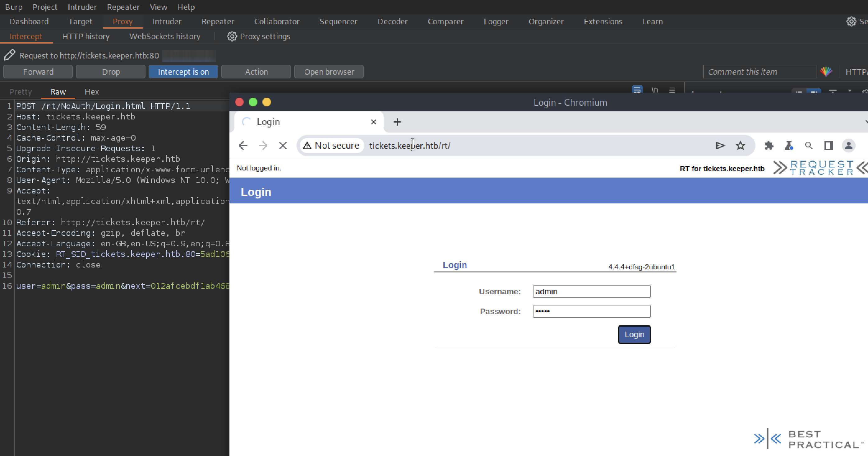The width and height of the screenshot is (868, 456).
Task: Open the HTTP history sub-tab
Action: pyautogui.click(x=86, y=36)
